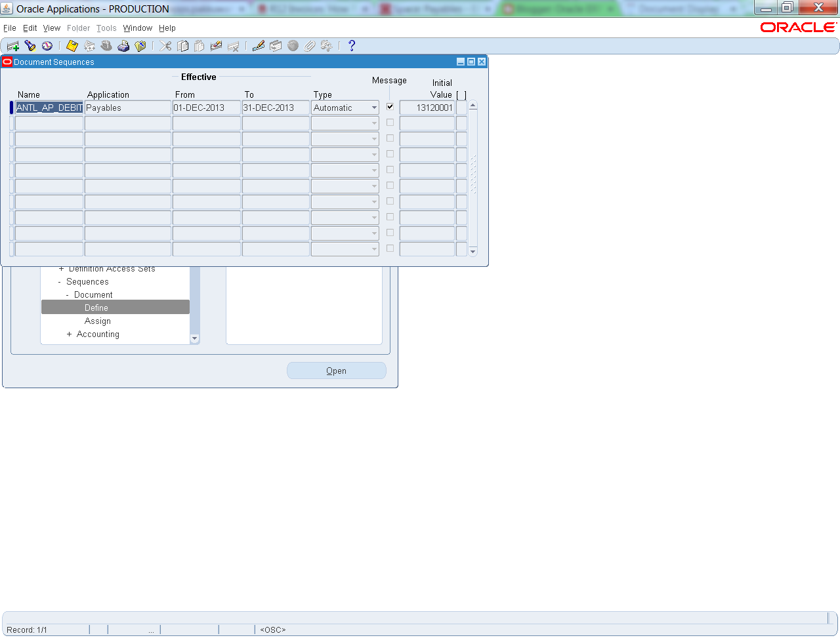Open the View menu
The image size is (840, 640).
pyautogui.click(x=52, y=28)
